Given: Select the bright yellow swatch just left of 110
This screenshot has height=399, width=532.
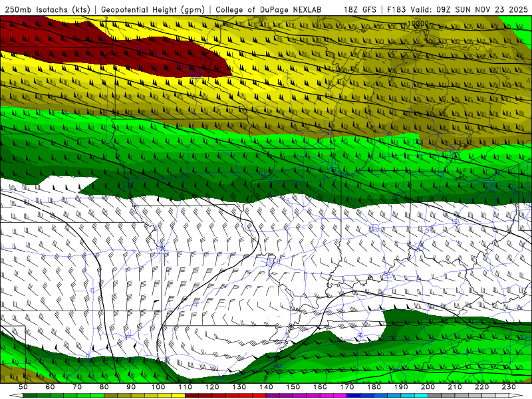Looking at the screenshot, I should (x=178, y=396).
